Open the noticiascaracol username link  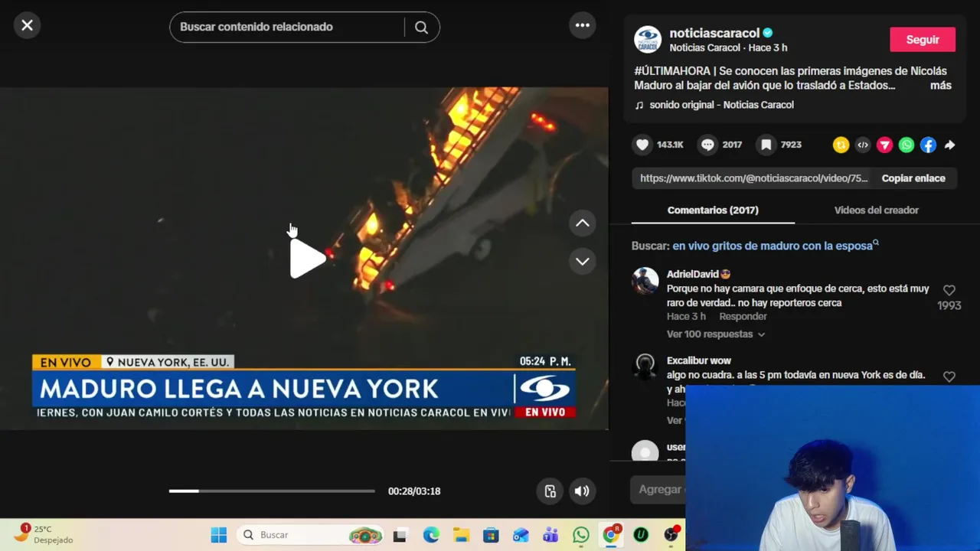coord(714,33)
